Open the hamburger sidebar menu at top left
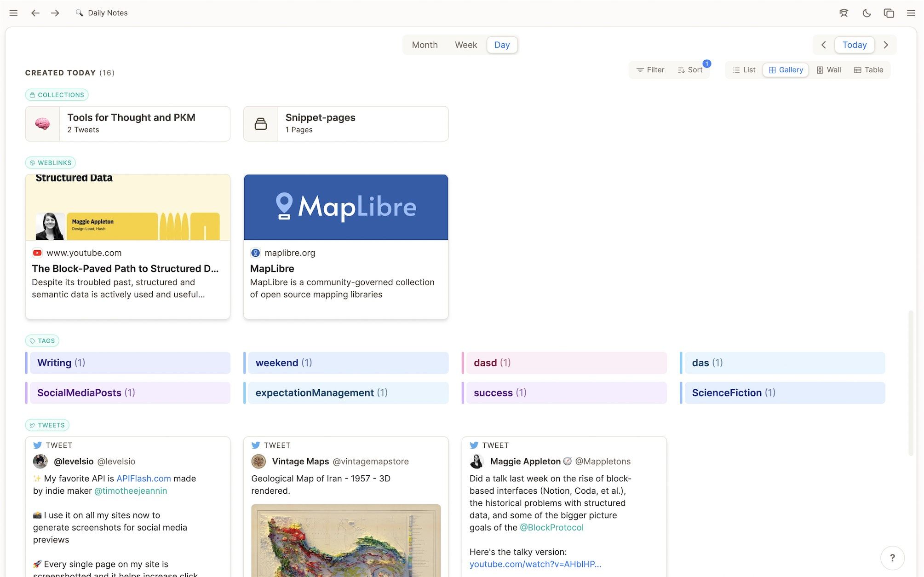Image resolution: width=924 pixels, height=577 pixels. (x=13, y=13)
